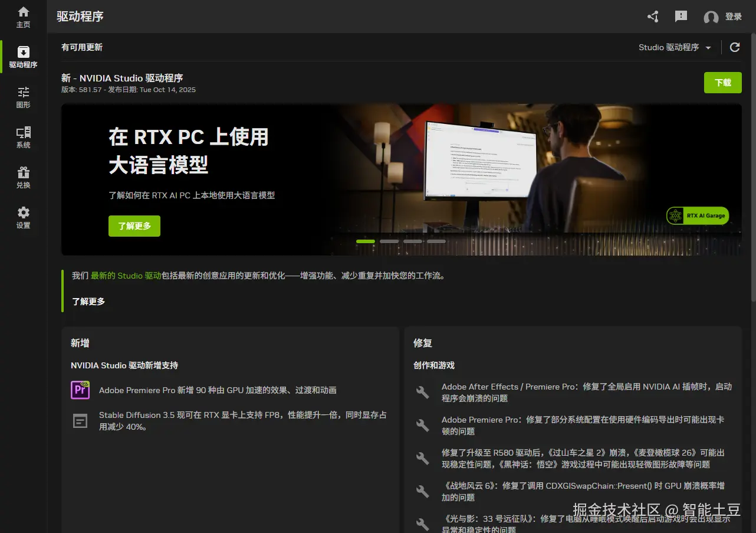
Task: Select the Drivers sidebar item
Action: (x=23, y=57)
